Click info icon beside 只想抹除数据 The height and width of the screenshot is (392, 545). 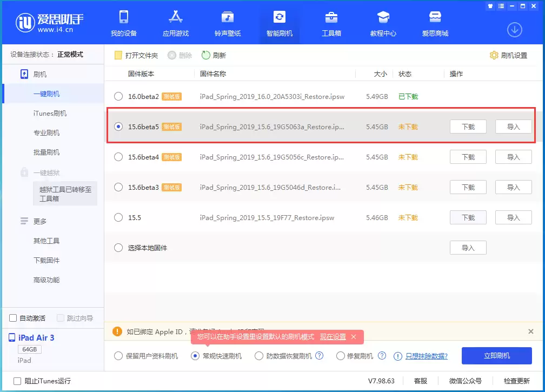[x=397, y=356]
